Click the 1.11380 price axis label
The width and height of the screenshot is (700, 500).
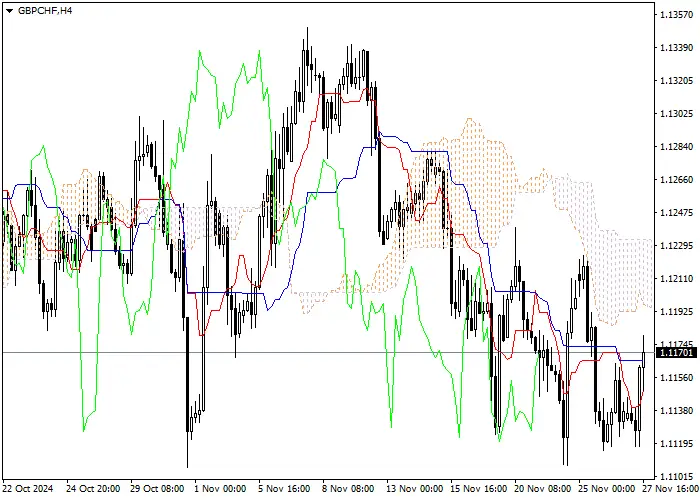coord(676,411)
